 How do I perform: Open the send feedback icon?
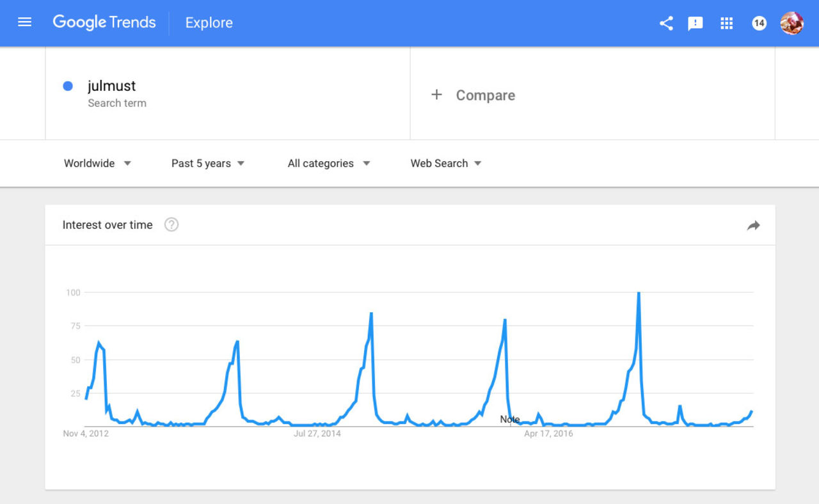point(696,24)
